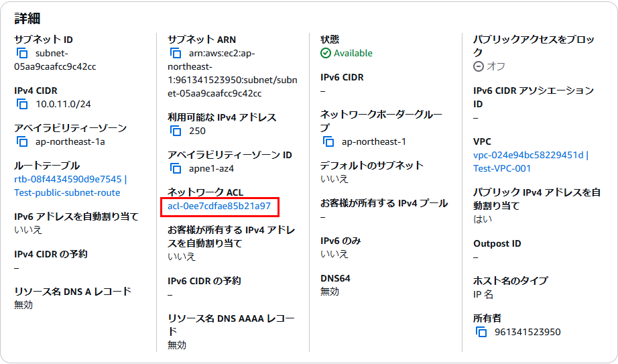The height and width of the screenshot is (364, 618).
Task: Open route table rtb-08f4434590d9e7545 link
Action: (68, 179)
